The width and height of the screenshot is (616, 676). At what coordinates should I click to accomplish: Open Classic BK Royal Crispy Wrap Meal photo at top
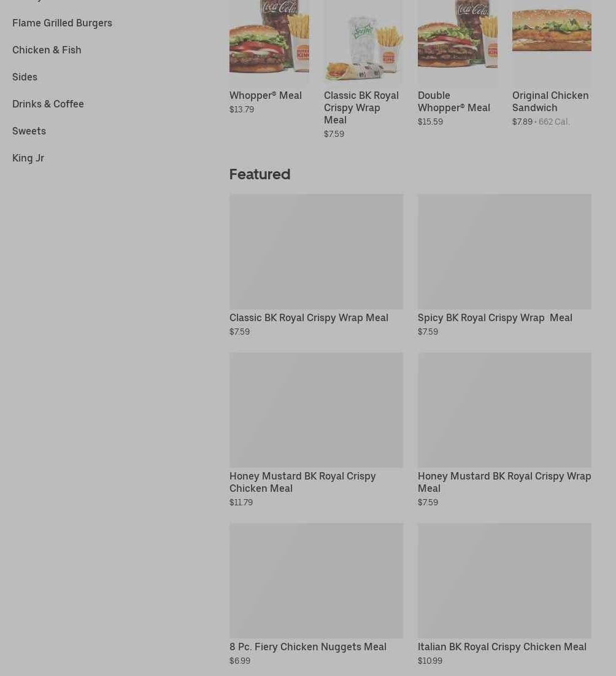pyautogui.click(x=364, y=41)
